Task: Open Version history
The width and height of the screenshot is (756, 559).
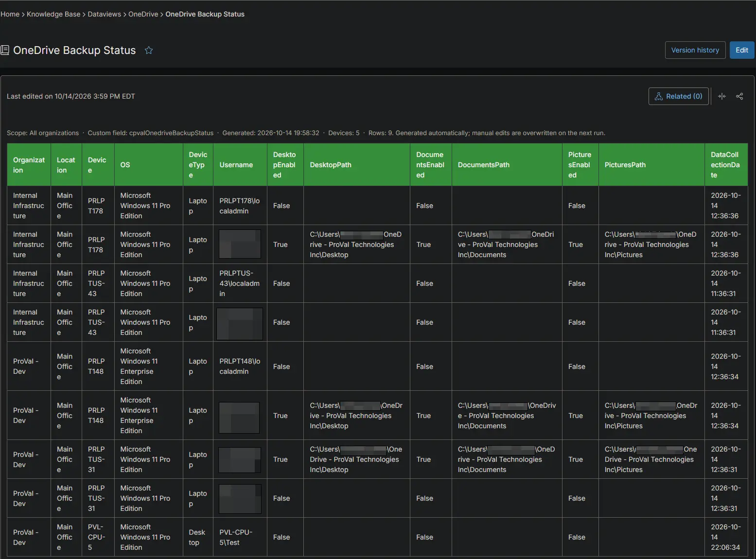Action: coord(695,50)
